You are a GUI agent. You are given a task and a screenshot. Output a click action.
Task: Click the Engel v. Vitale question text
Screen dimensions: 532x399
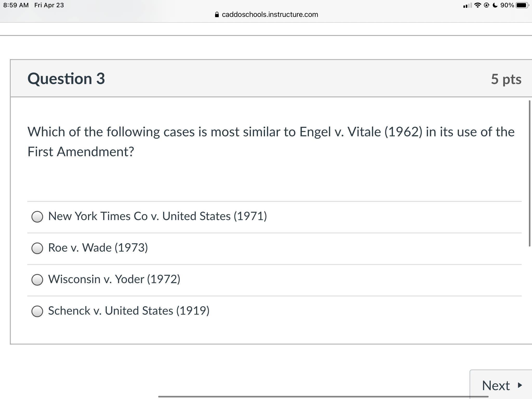pos(271,142)
